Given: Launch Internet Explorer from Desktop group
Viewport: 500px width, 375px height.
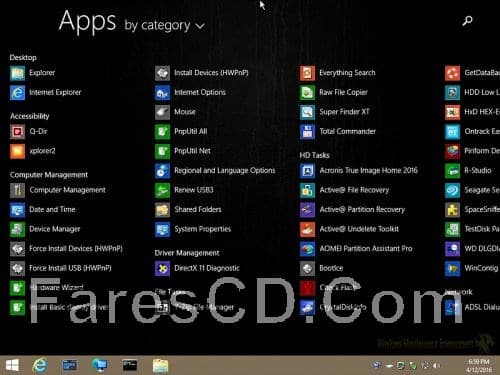Looking at the screenshot, I should click(17, 93).
